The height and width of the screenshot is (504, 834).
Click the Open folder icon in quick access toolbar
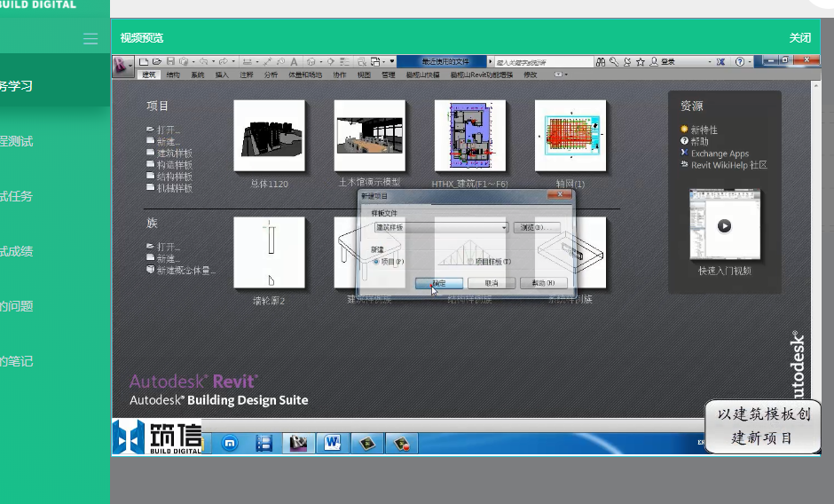coord(157,62)
